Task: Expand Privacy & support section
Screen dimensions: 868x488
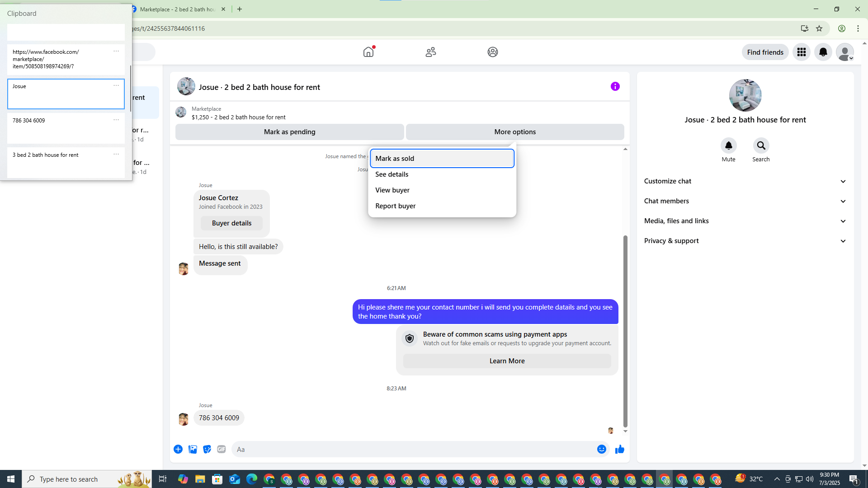Action: pos(745,241)
